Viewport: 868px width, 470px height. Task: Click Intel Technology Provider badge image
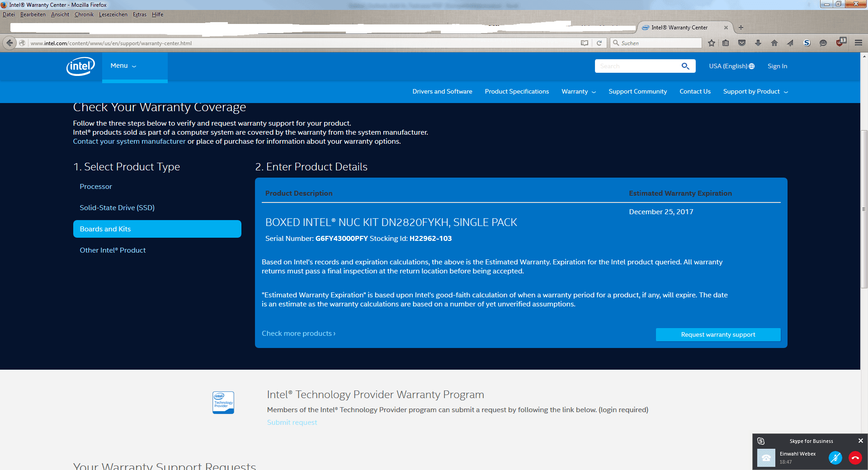coord(223,403)
